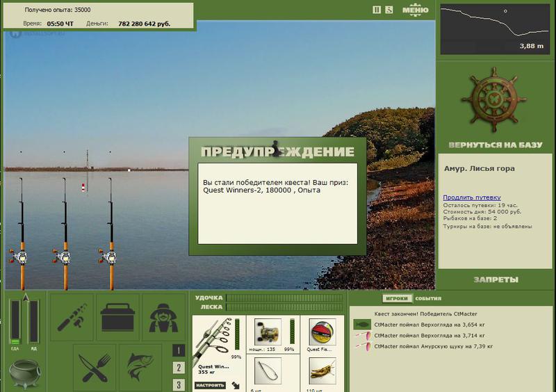Select rod slot 2
The height and width of the screenshot is (392, 556).
pos(179,368)
